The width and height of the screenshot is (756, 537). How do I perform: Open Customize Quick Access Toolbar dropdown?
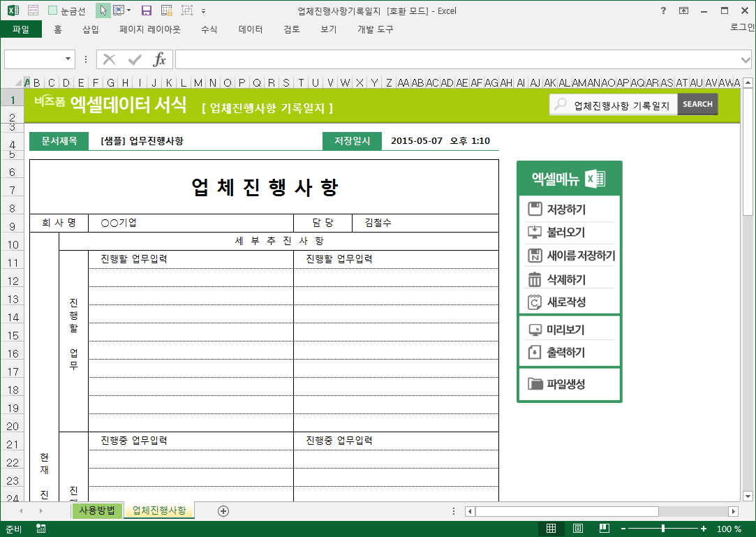tap(203, 10)
